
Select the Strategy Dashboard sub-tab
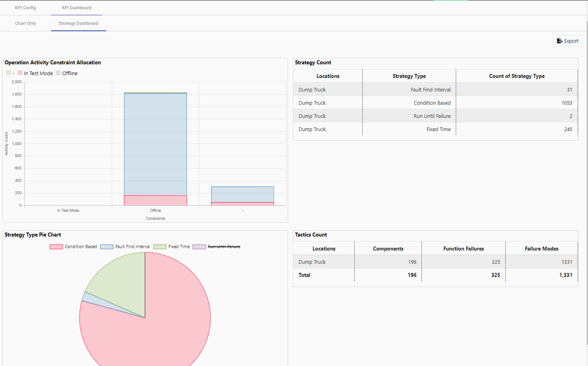[x=78, y=23]
